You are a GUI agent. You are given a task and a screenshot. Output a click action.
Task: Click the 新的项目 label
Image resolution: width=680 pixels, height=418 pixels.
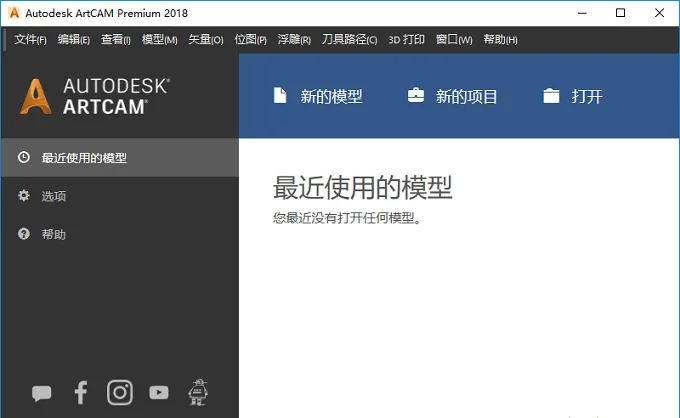point(466,96)
